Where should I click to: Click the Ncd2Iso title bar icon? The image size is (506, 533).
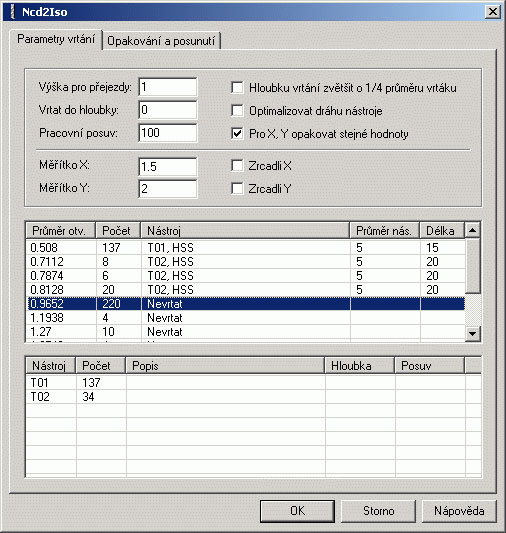point(12,12)
